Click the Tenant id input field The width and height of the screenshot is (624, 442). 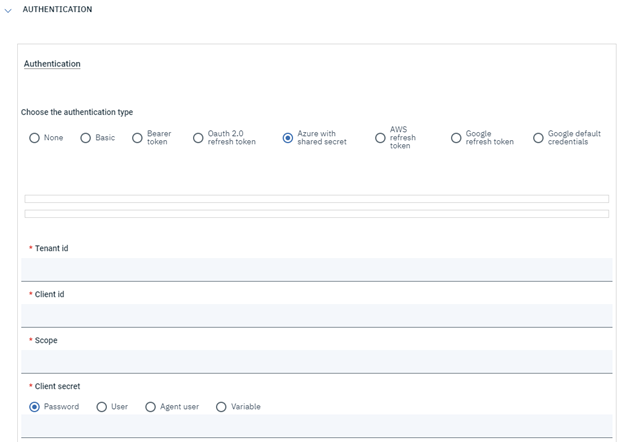316,269
